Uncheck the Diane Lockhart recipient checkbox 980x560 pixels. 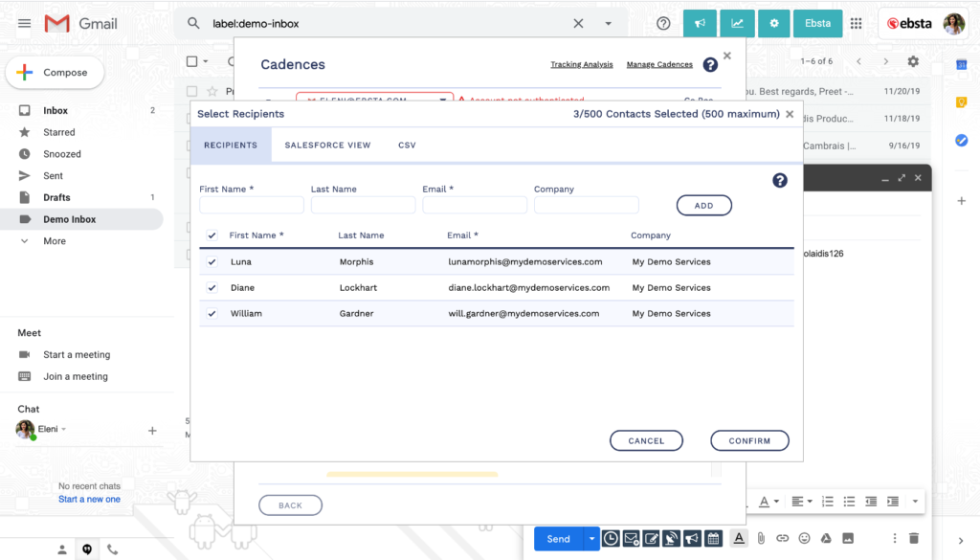212,287
